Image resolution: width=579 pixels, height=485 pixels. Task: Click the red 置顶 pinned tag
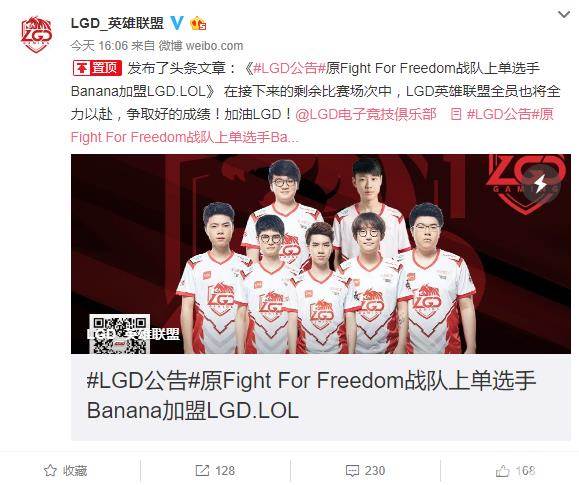(x=97, y=68)
